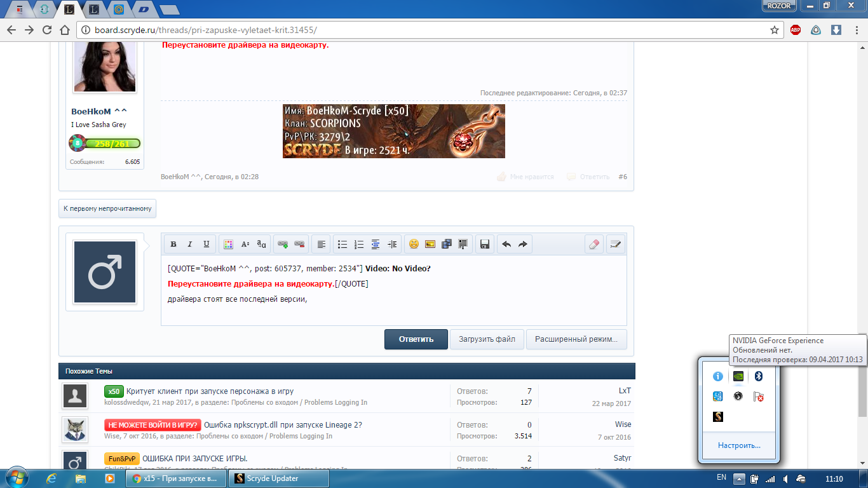Image resolution: width=868 pixels, height=488 pixels.
Task: Open the first browser tab
Action: tap(21, 9)
